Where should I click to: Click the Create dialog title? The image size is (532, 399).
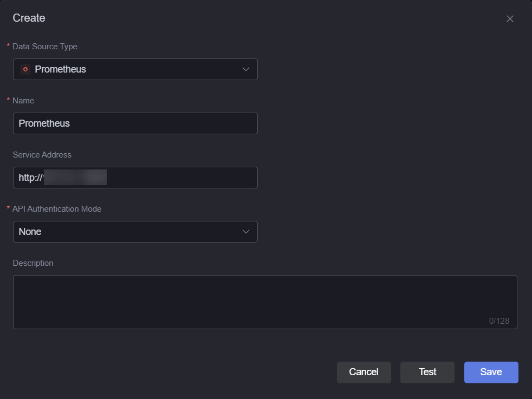[29, 18]
